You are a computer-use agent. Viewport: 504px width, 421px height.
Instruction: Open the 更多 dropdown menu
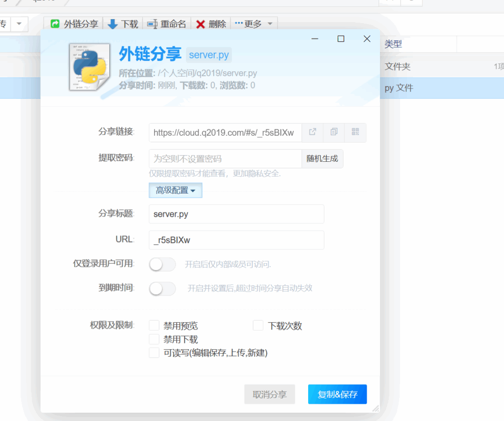pyautogui.click(x=254, y=24)
